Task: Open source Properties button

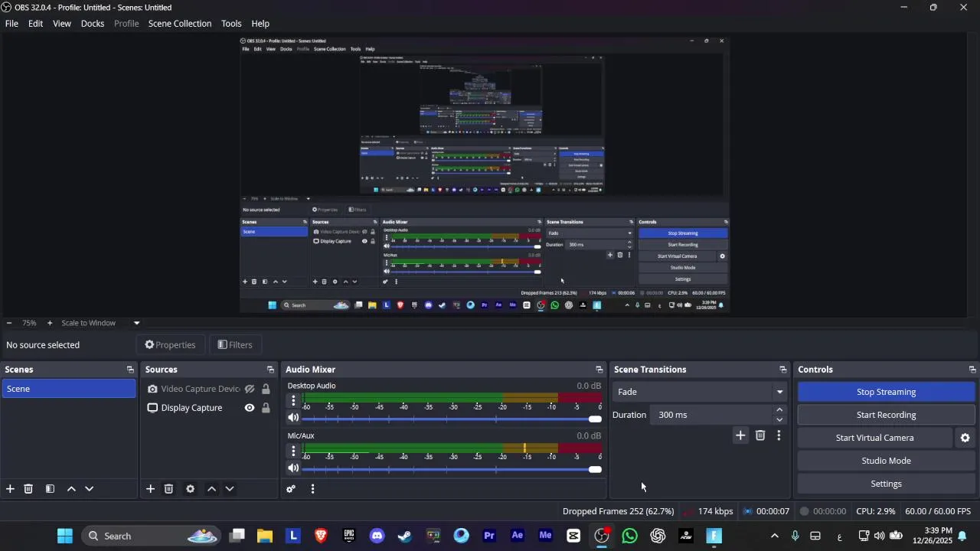Action: pos(171,345)
